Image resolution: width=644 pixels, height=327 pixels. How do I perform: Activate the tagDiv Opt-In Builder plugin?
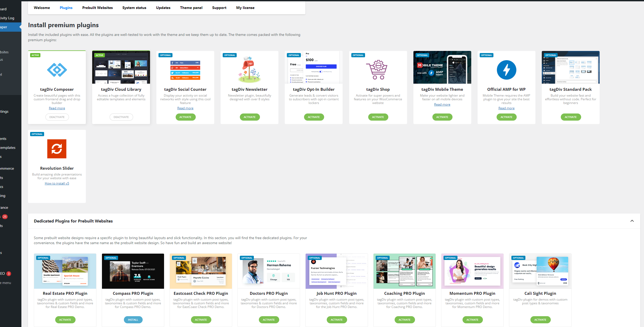click(x=314, y=117)
